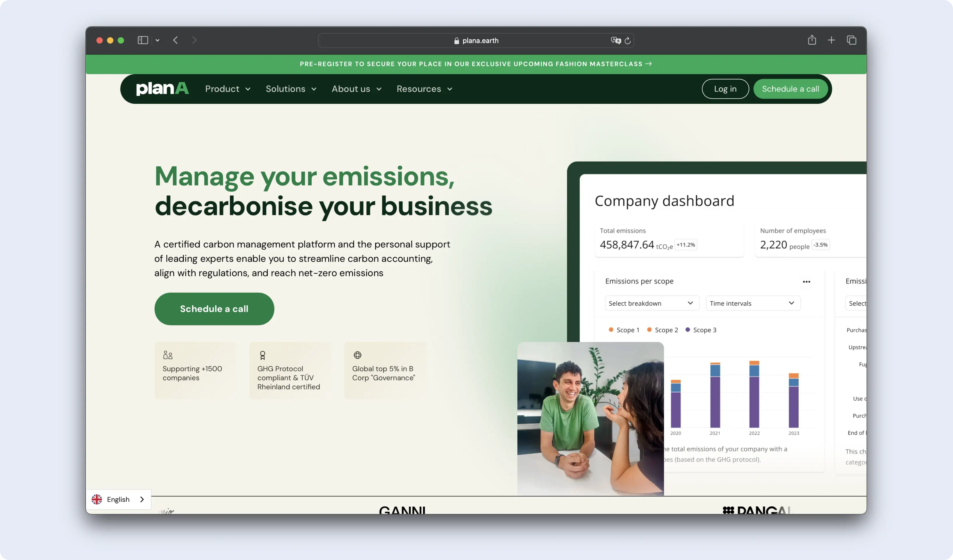Open the three-dot menu on Emissions per scope
This screenshot has height=560, width=953.
[806, 282]
